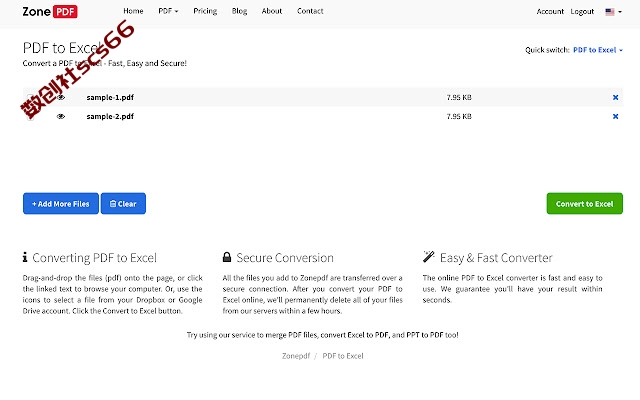
Task: Open the Pricing page
Action: pyautogui.click(x=205, y=11)
